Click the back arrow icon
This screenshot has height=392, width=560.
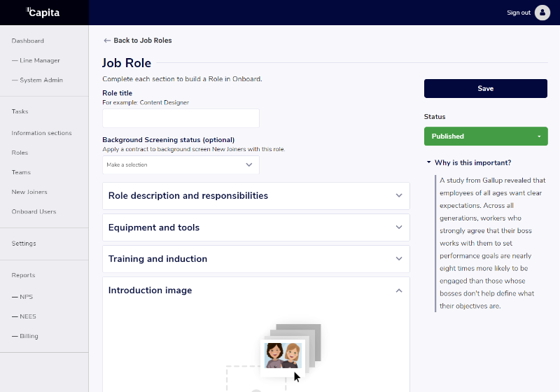[107, 41]
